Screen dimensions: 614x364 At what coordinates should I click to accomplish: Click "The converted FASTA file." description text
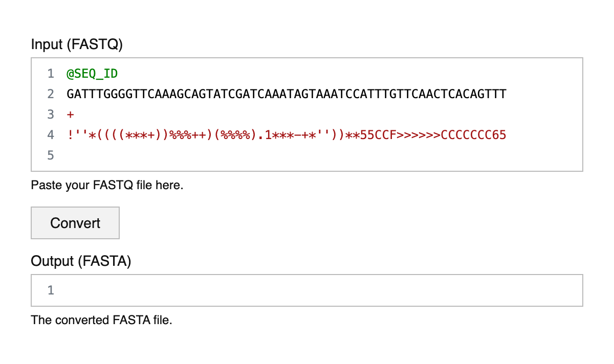101,320
